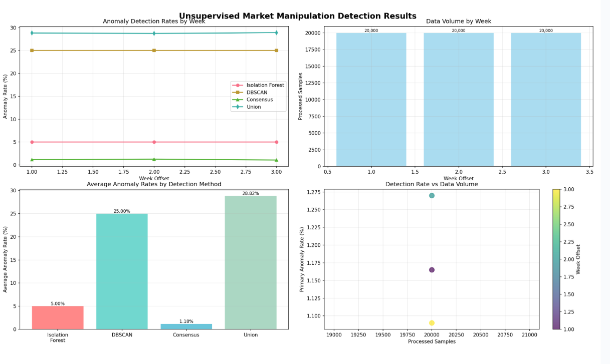Click the Union diamond legend marker
610x364 pixels.
[238, 107]
